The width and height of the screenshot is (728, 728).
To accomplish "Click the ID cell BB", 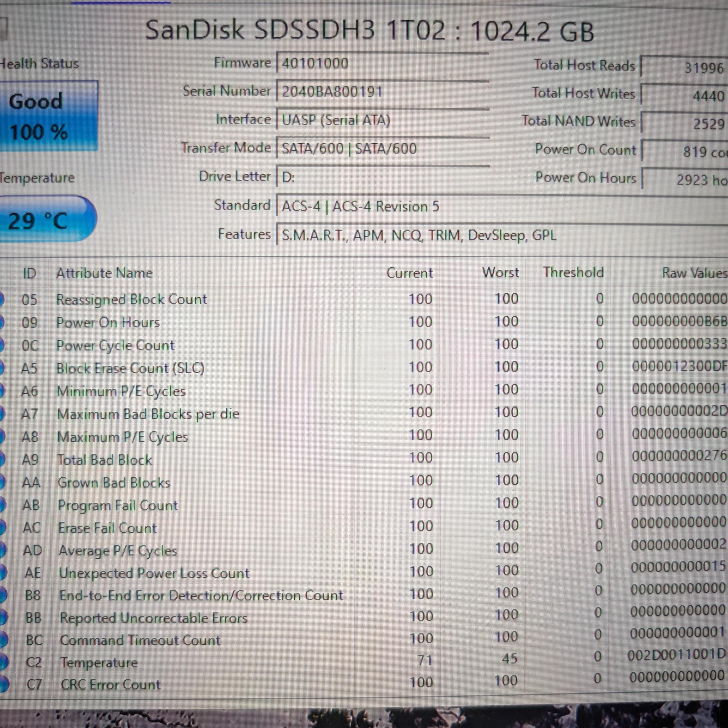I will [33, 617].
